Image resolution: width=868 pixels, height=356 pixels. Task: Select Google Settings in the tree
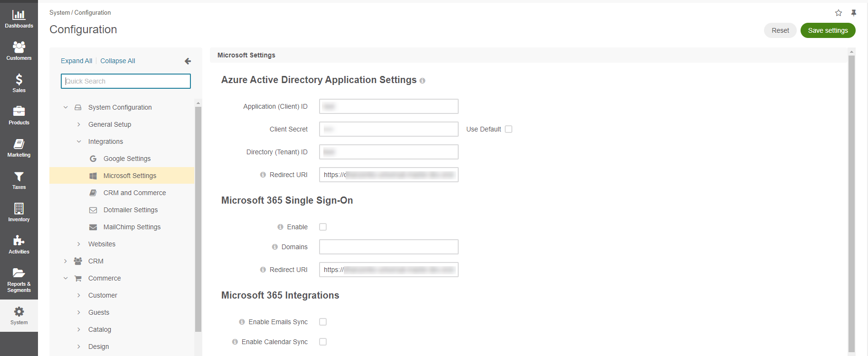127,159
